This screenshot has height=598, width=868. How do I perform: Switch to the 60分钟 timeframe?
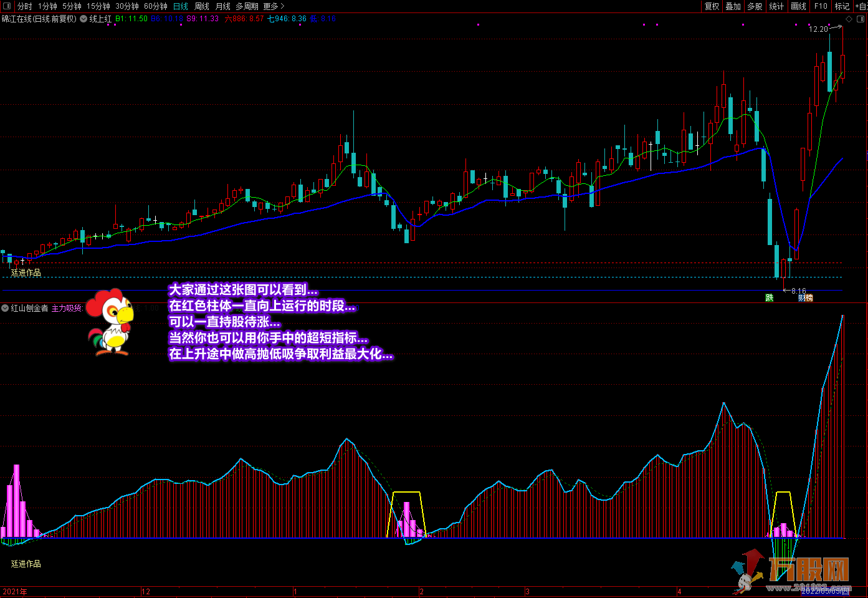coord(155,6)
